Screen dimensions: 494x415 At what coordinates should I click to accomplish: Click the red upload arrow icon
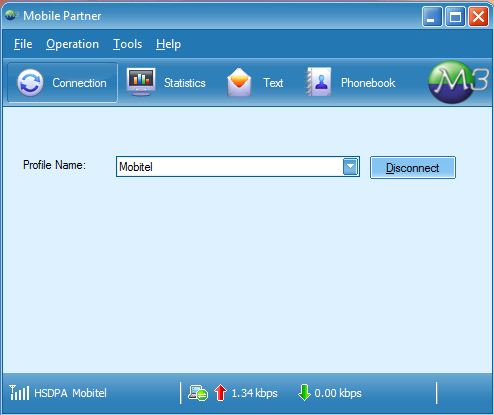pos(220,393)
